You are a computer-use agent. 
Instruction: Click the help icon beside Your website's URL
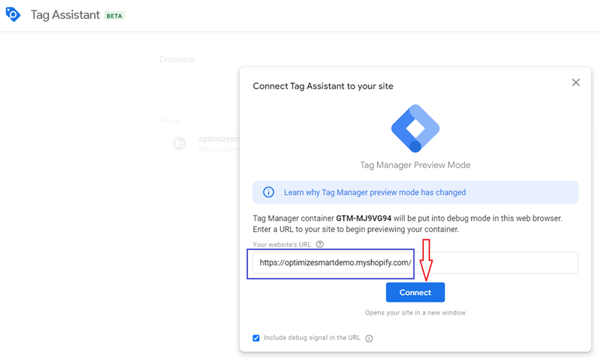point(320,244)
